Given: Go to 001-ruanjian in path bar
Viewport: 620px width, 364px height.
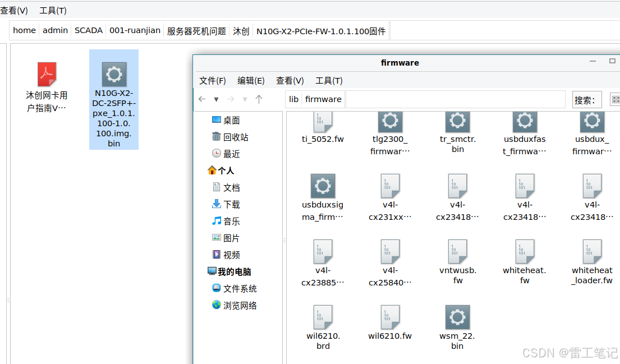Looking at the screenshot, I should click(x=135, y=30).
